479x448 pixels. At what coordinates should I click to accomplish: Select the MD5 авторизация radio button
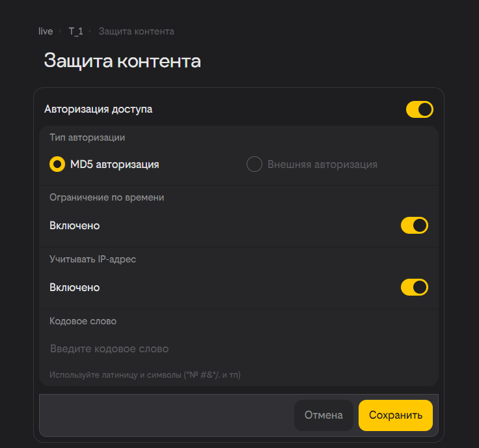click(x=57, y=165)
